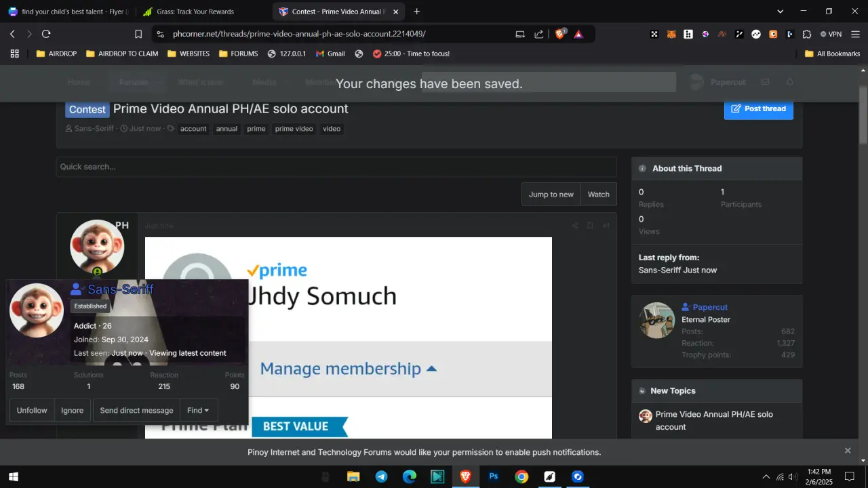The image size is (868, 488).
Task: Bookmark this page using the bookmark icon
Action: click(x=138, y=34)
